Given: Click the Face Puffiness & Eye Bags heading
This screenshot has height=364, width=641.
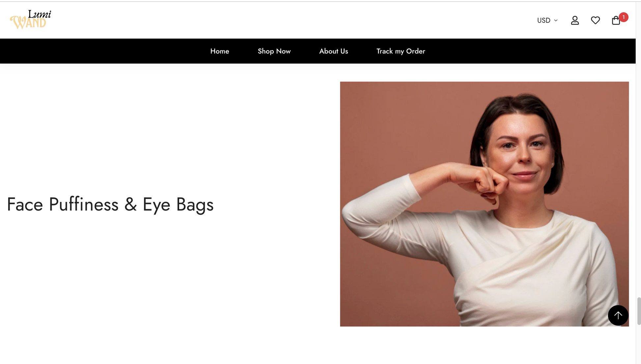Looking at the screenshot, I should point(110,204).
